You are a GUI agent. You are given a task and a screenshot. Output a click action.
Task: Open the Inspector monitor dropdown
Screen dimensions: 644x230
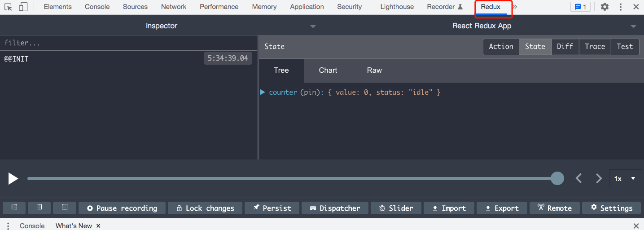161,26
